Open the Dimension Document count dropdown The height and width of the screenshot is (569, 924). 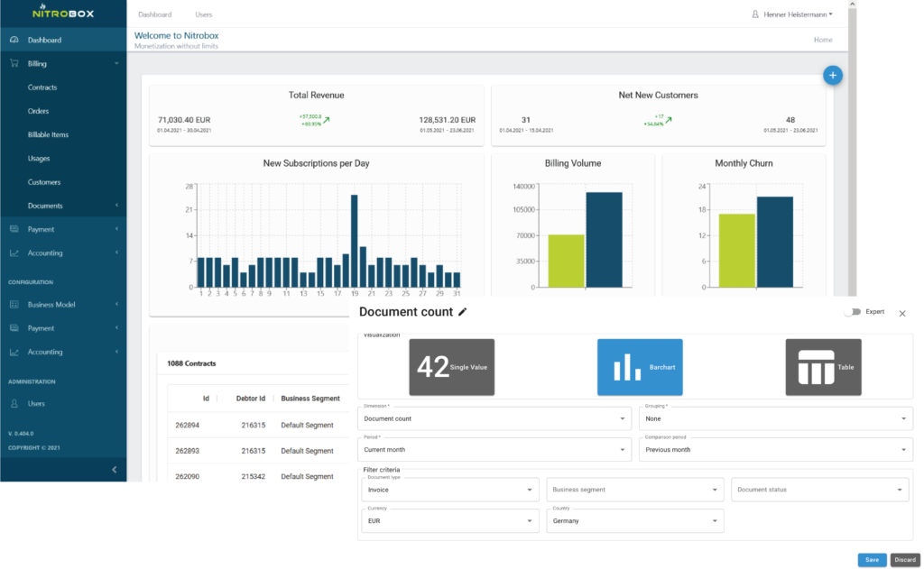494,418
